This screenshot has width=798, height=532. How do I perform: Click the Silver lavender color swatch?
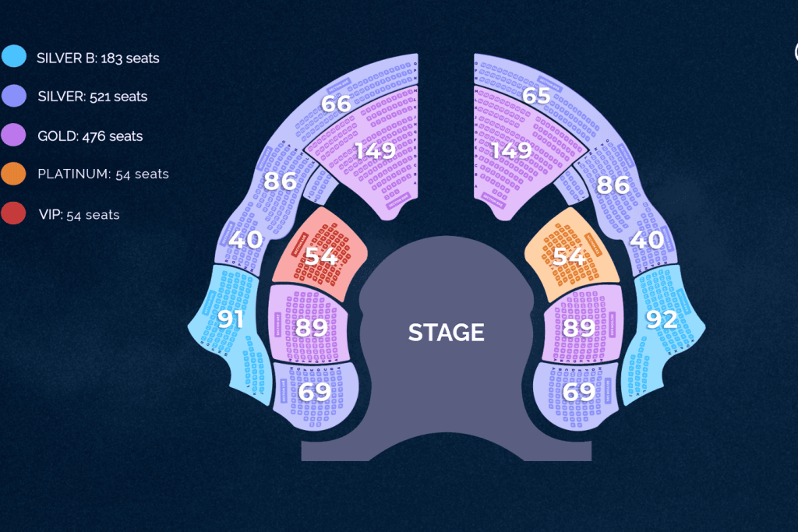tap(14, 96)
